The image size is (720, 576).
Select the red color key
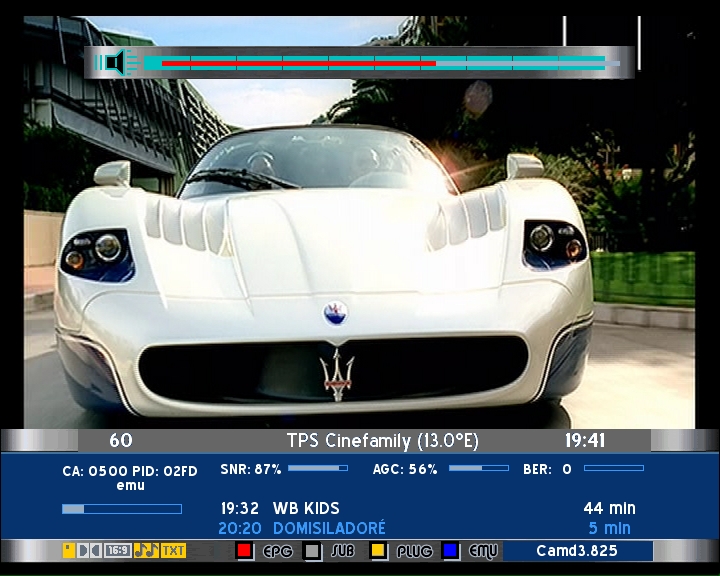(244, 551)
